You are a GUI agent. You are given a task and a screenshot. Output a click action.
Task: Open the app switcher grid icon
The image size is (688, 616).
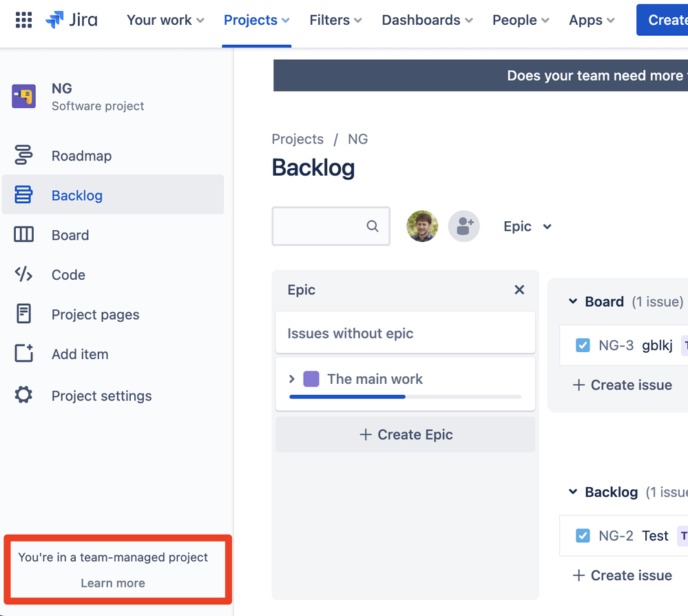coord(23,20)
